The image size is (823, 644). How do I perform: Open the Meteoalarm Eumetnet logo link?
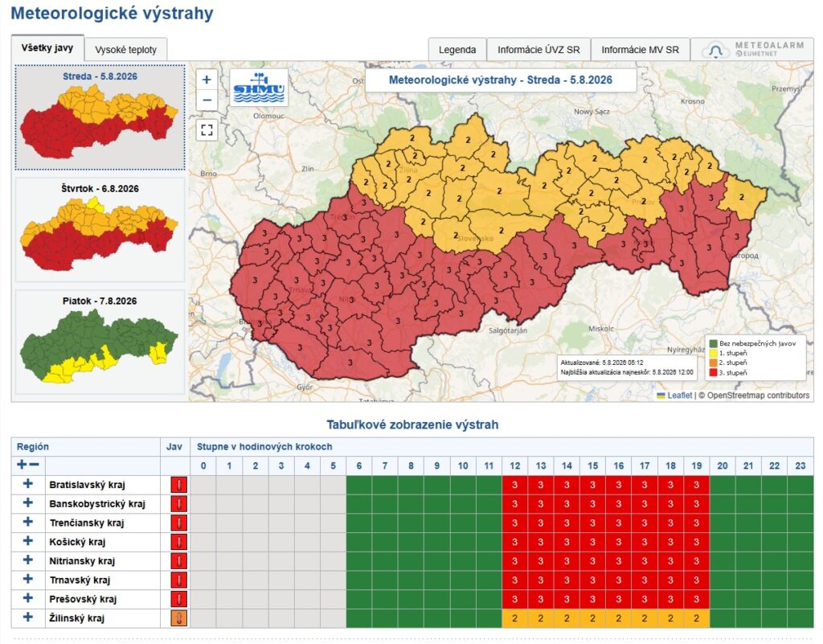tap(752, 49)
